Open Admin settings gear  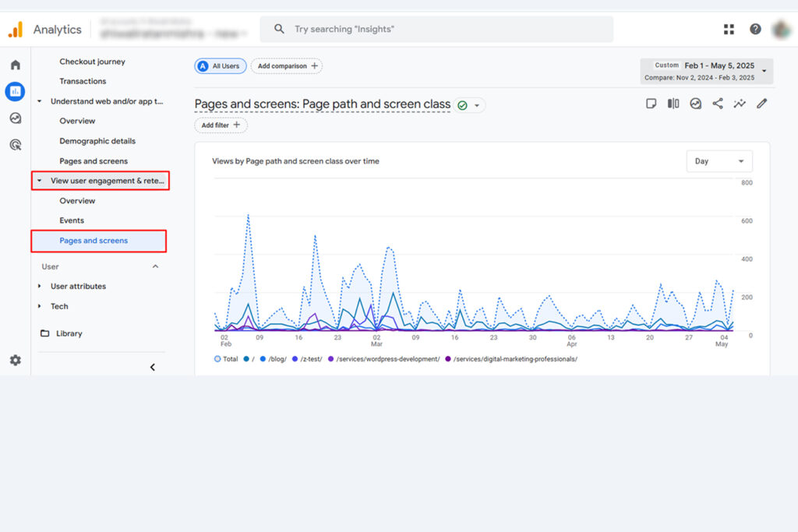pyautogui.click(x=16, y=360)
